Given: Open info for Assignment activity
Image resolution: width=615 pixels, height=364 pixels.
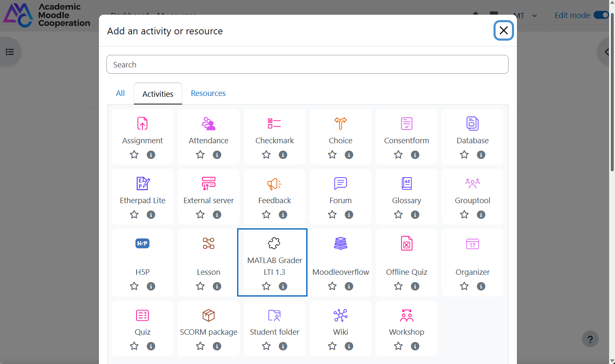Looking at the screenshot, I should pos(151,155).
